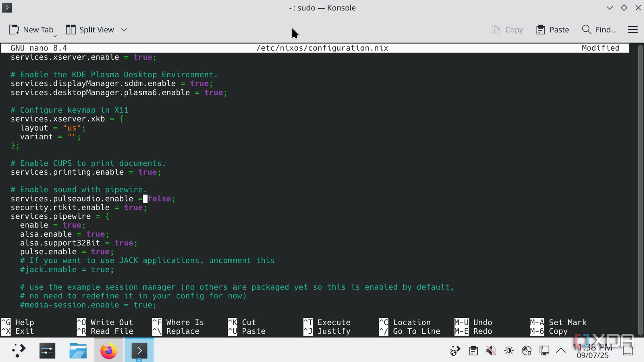Image resolution: width=644 pixels, height=362 pixels.
Task: Click the New Tab icon in Konsole
Action: click(x=14, y=30)
